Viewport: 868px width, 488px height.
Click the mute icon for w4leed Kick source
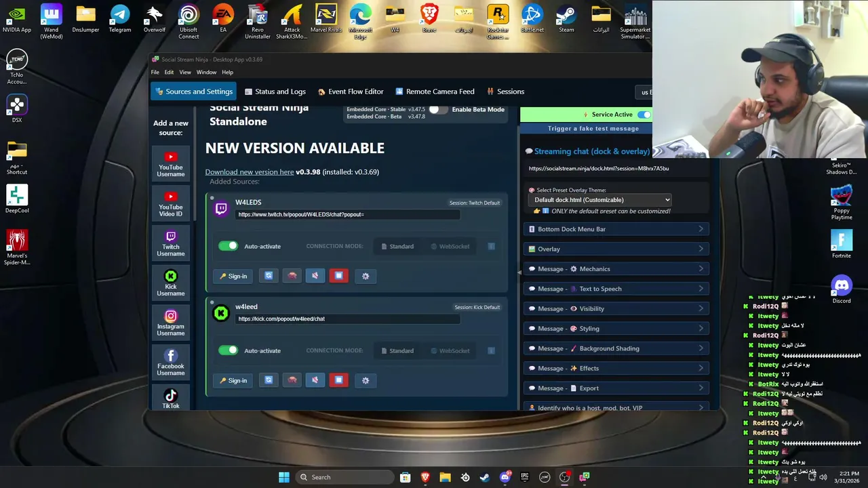(x=315, y=380)
